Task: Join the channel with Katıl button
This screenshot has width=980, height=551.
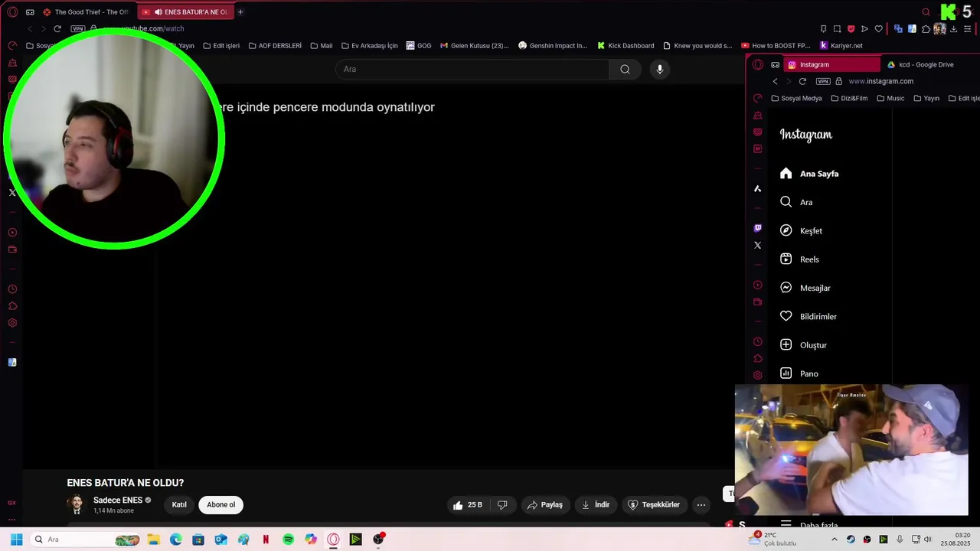Action: [x=179, y=505]
